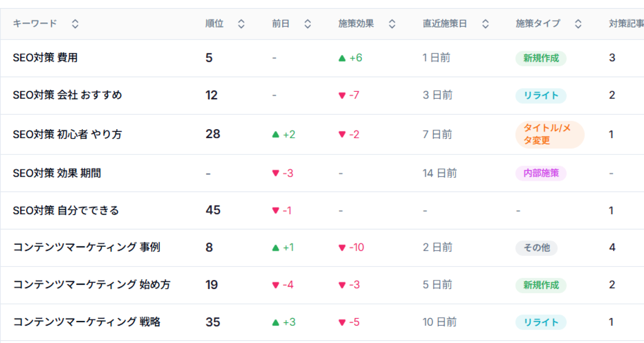Click the その他 tag
The width and height of the screenshot is (644, 343).
click(537, 248)
